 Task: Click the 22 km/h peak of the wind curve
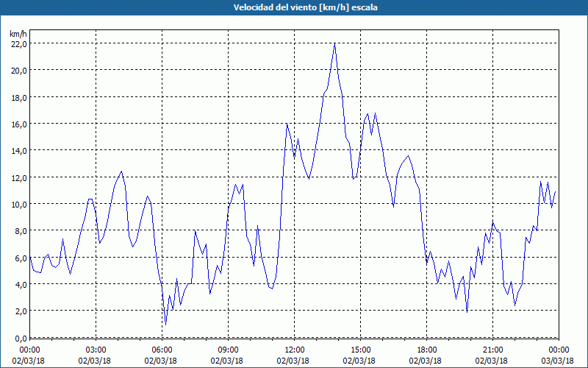coord(334,43)
